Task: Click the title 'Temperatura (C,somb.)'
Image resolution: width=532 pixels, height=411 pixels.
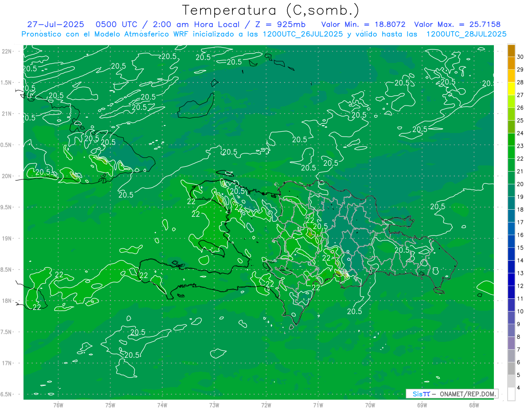Action: [x=270, y=10]
